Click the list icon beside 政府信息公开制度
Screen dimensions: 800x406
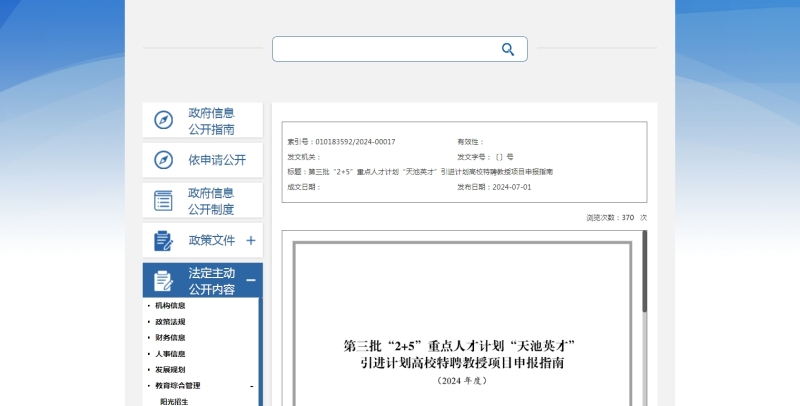point(163,200)
